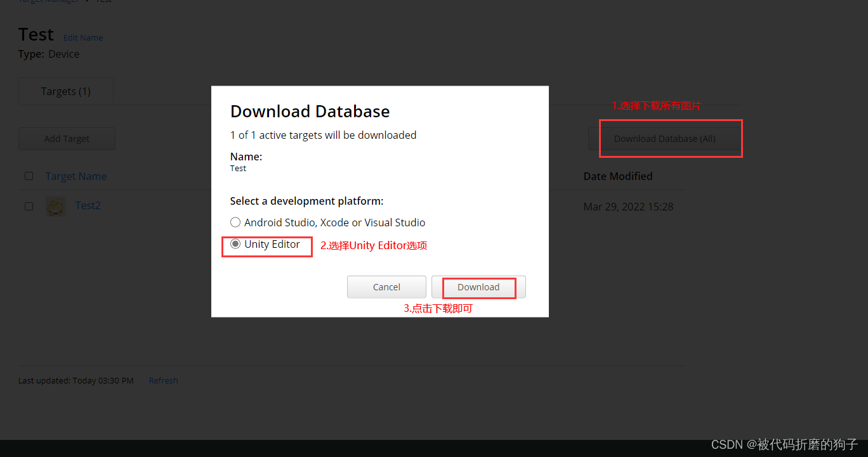Tick the select-all checkbox beside Target Name
The width and height of the screenshot is (868, 457).
[x=29, y=176]
